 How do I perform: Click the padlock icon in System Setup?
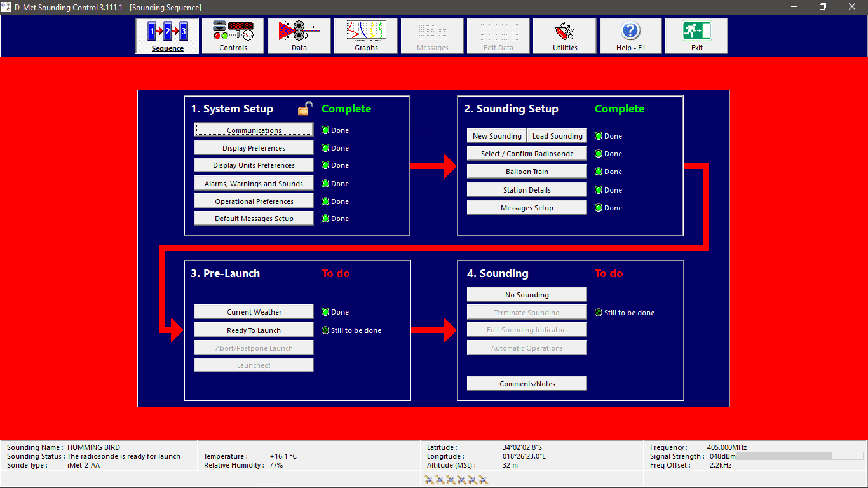pyautogui.click(x=305, y=109)
